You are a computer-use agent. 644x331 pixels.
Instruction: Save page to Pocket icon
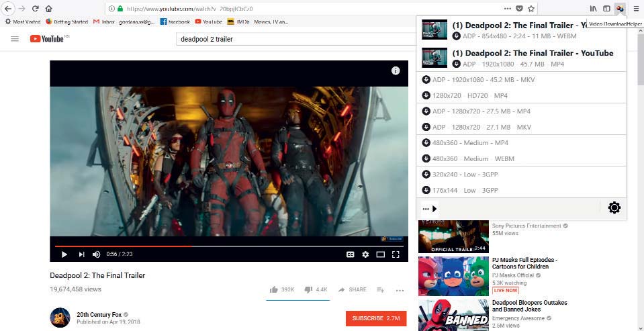click(x=519, y=9)
